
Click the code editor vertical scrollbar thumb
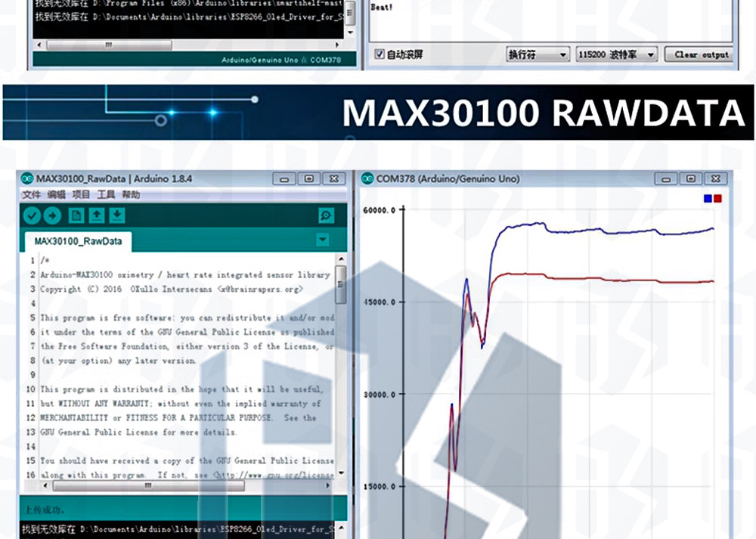pos(340,284)
